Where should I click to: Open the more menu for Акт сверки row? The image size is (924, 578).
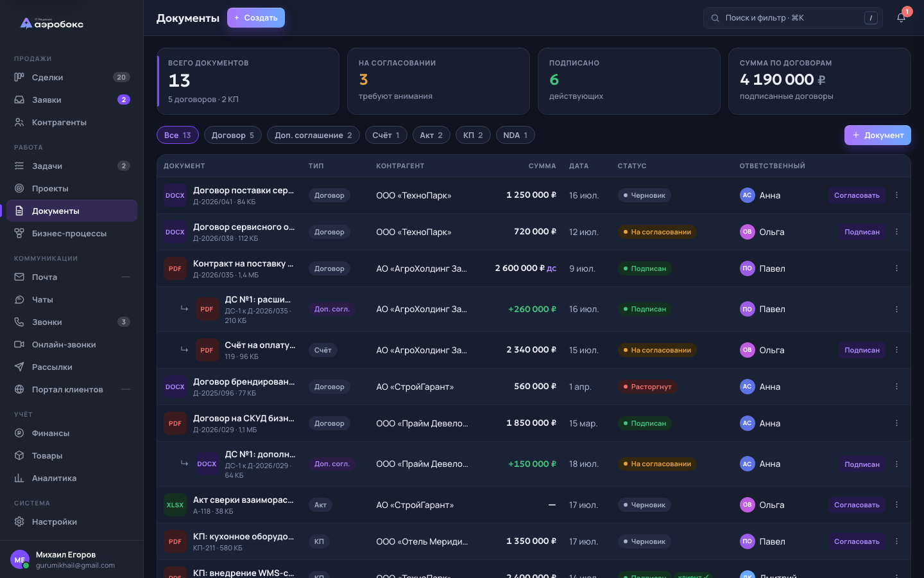click(x=896, y=505)
